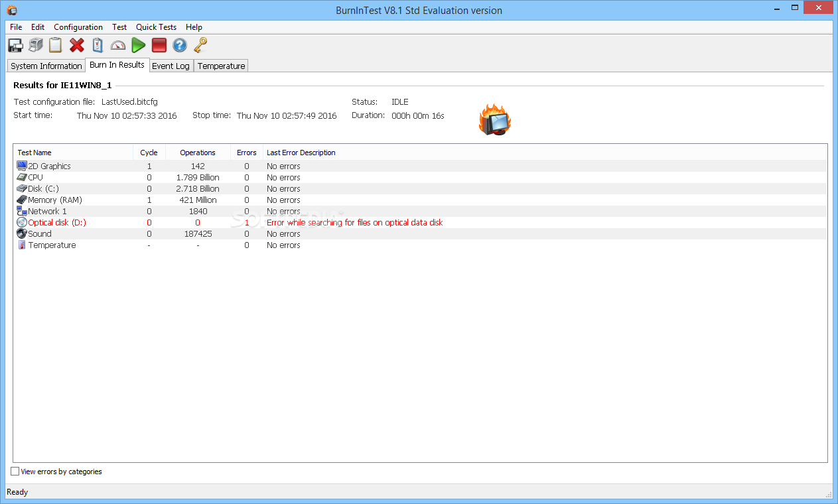Screen dimensions: 838x504
Task: Click the Print results printer icon
Action: pyautogui.click(x=36, y=45)
